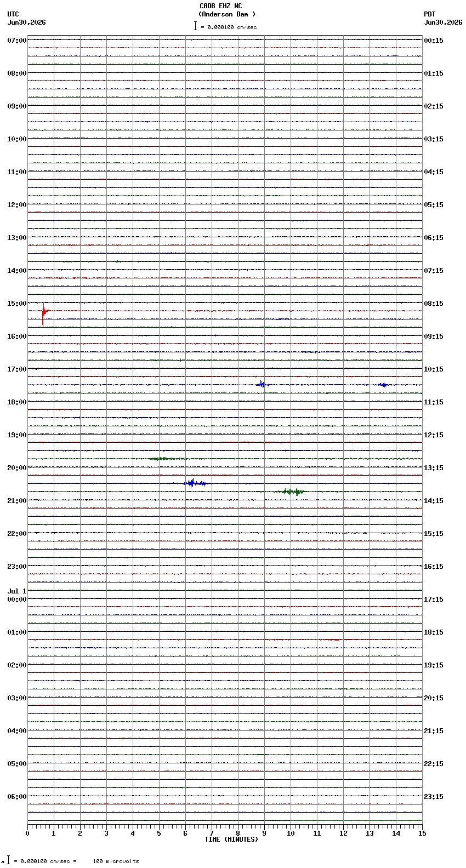466x868 pixels.
Task: Click the TIME (MINUTES) axis label
Action: 231,840
